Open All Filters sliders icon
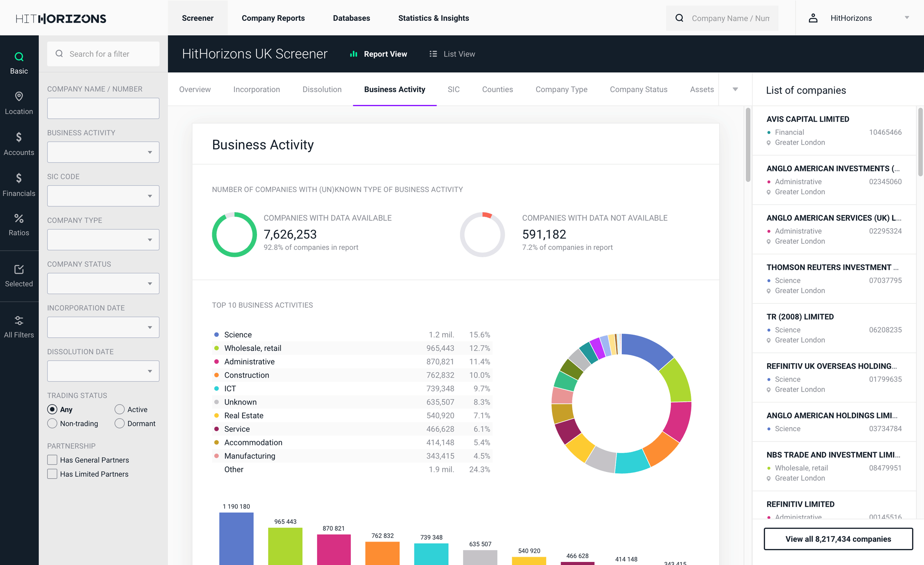Viewport: 924px width, 565px height. tap(19, 321)
